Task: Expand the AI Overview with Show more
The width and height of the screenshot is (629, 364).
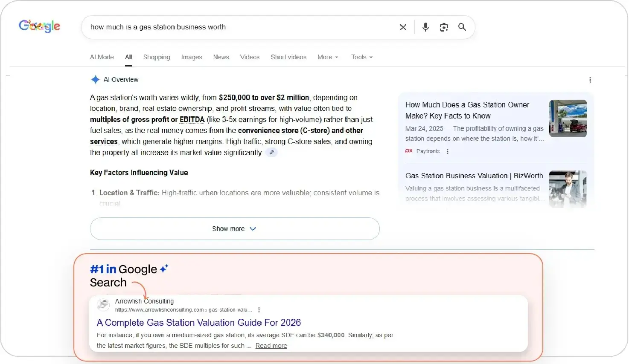Action: [234, 229]
